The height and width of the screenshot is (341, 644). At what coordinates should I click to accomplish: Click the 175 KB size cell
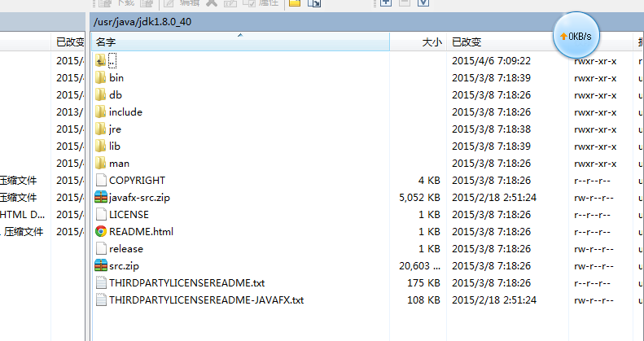tap(424, 283)
